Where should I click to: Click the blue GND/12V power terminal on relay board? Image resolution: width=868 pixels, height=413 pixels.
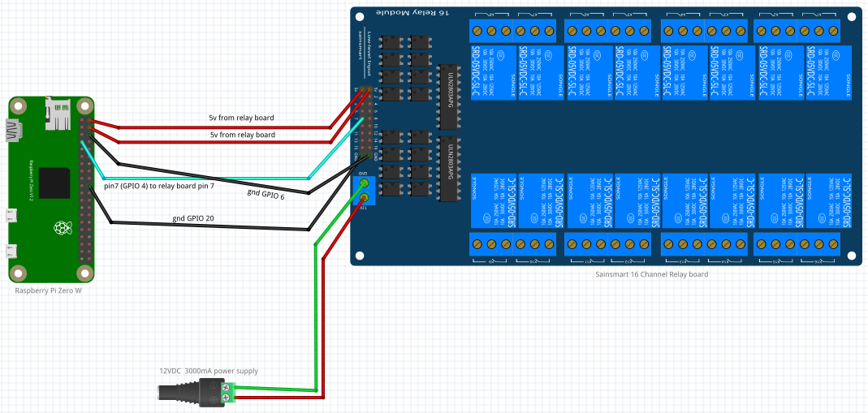(x=364, y=190)
